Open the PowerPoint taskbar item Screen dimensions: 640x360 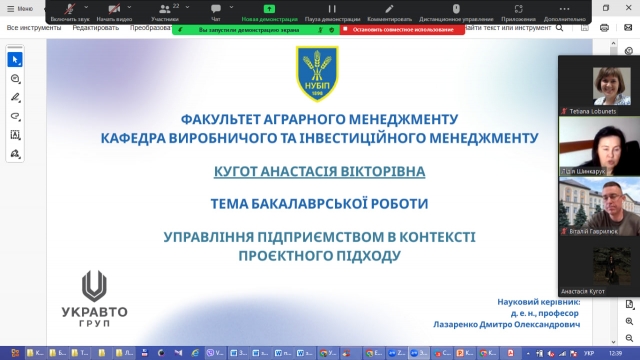pyautogui.click(x=465, y=353)
